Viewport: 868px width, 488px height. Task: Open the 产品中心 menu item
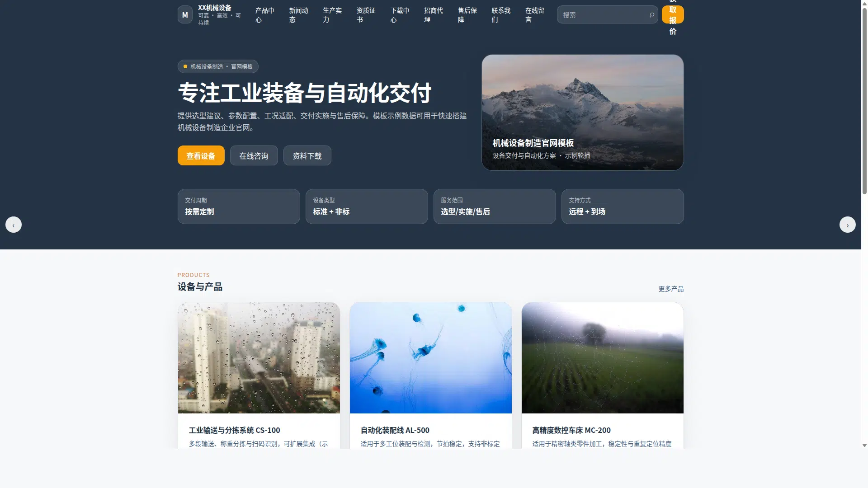(264, 15)
